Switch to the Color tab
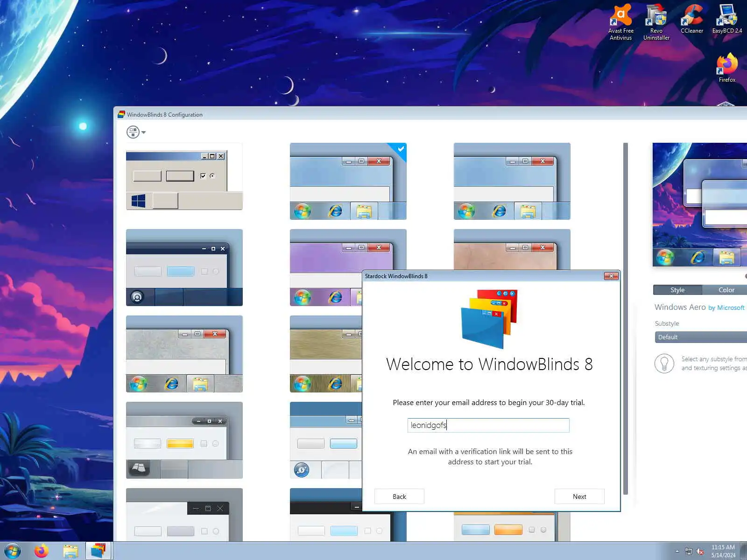The image size is (747, 560). 726,290
